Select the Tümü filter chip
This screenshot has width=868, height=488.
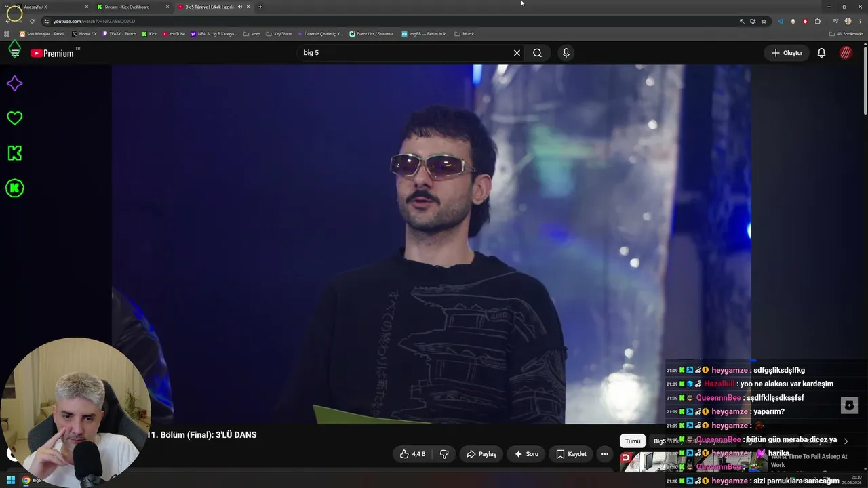pyautogui.click(x=633, y=441)
